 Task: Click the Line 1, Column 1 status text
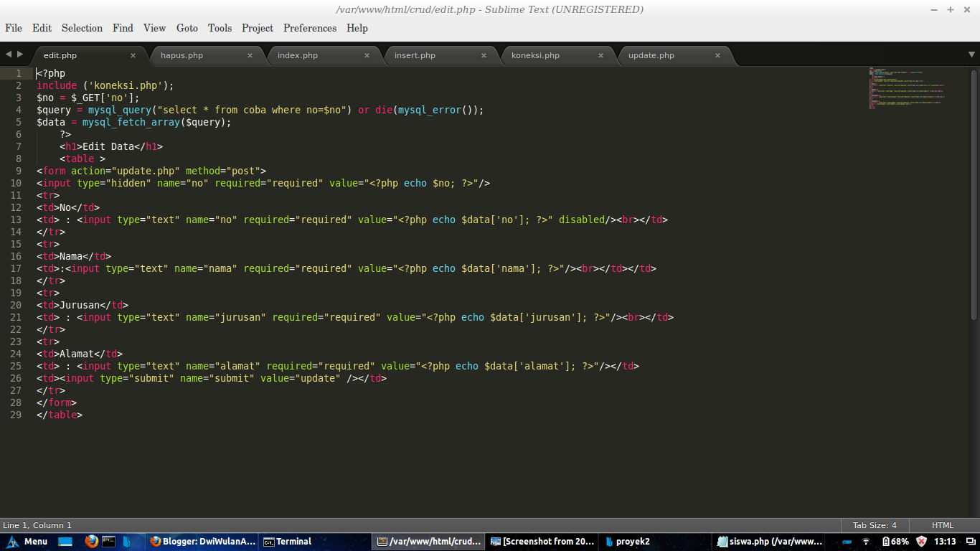pyautogui.click(x=37, y=525)
